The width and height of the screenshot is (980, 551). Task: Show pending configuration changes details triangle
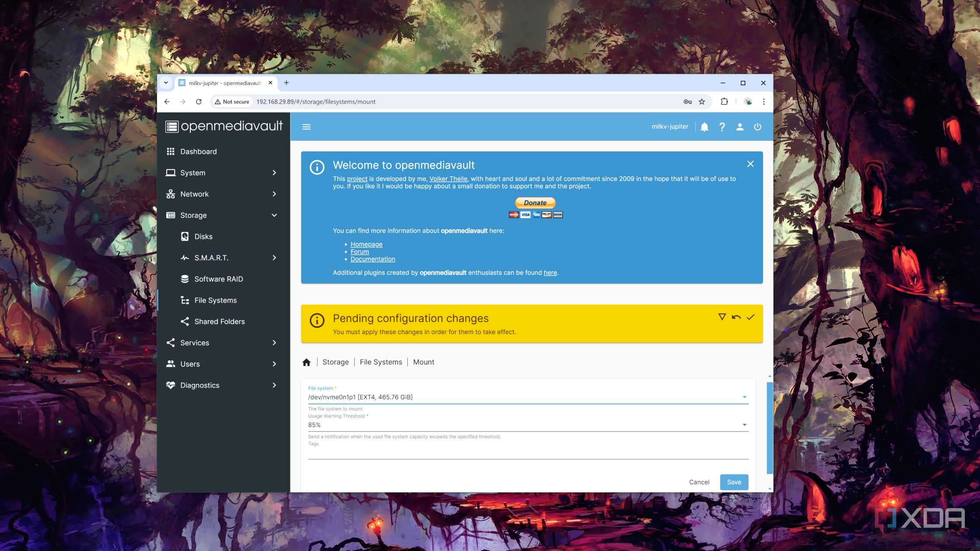(x=722, y=317)
